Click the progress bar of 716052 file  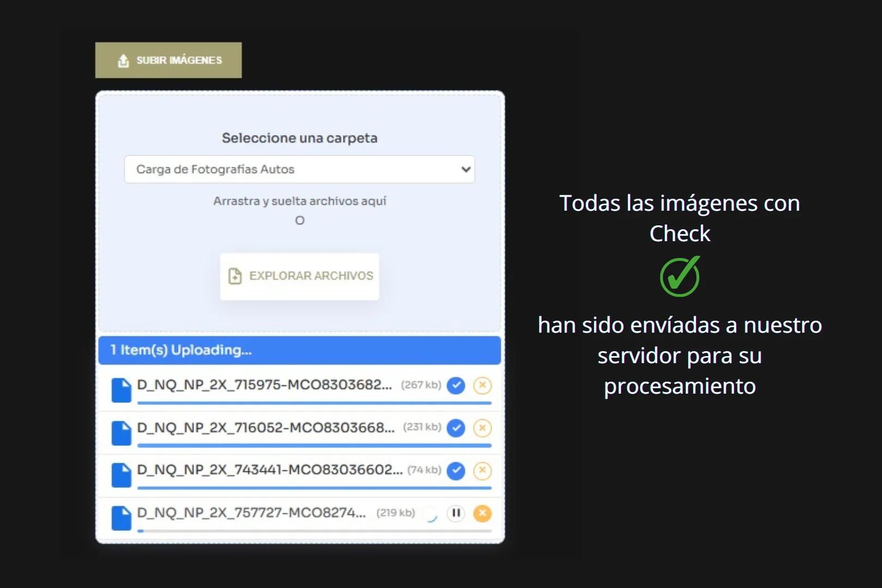click(x=314, y=445)
